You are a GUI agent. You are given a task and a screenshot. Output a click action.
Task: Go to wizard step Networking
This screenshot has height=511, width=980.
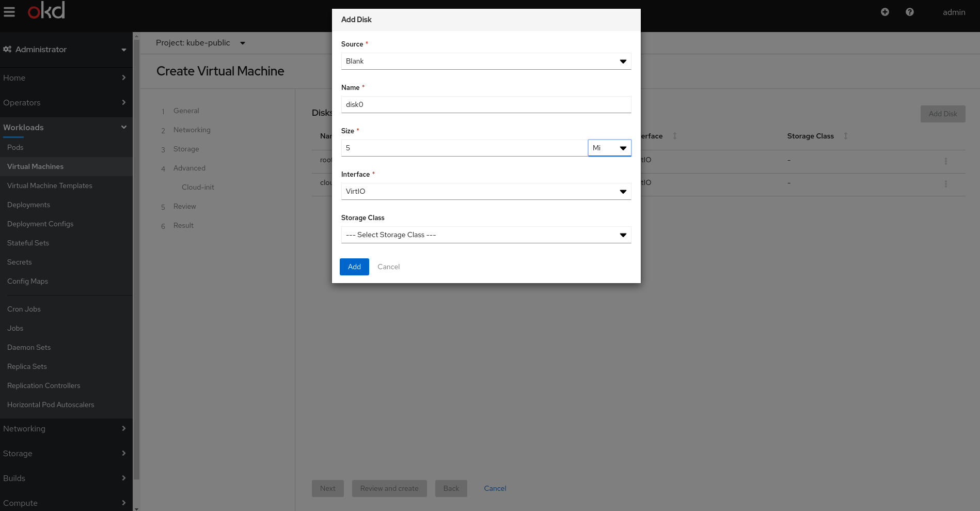click(x=192, y=130)
